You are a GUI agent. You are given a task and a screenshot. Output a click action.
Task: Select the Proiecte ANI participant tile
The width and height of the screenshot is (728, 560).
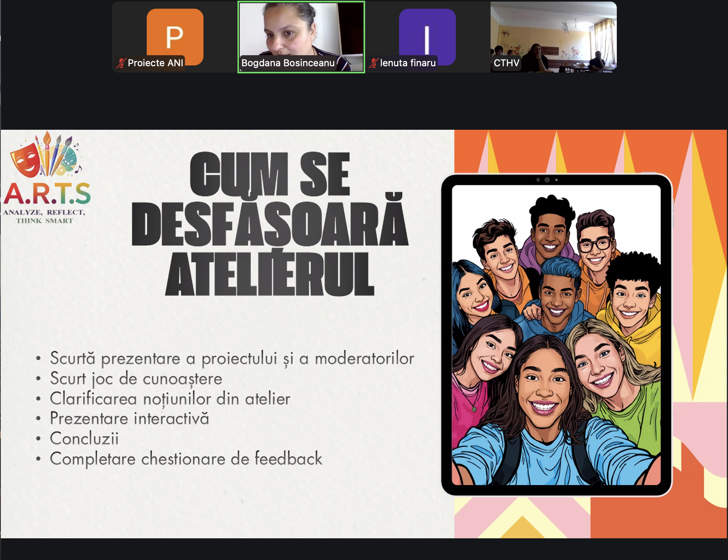coord(175,37)
